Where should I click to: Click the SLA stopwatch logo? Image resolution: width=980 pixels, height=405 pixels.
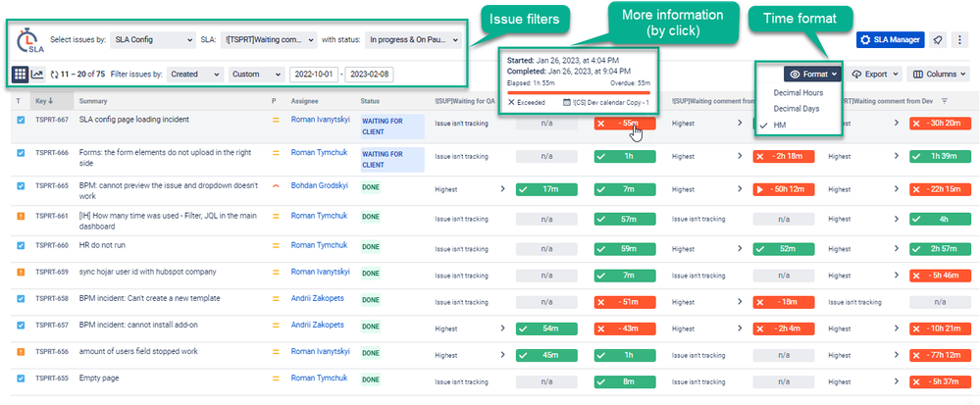point(30,40)
